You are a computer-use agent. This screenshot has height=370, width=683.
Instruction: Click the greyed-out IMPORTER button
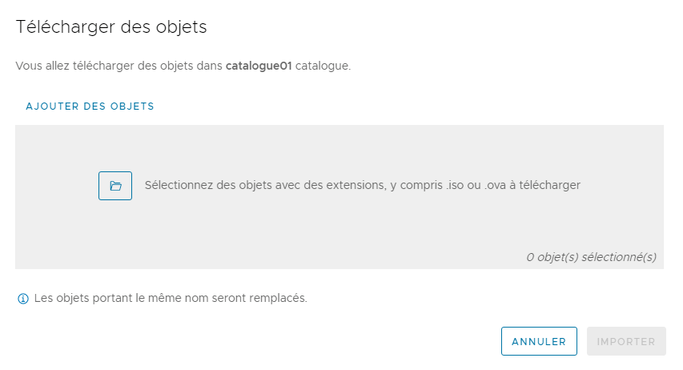tap(626, 341)
